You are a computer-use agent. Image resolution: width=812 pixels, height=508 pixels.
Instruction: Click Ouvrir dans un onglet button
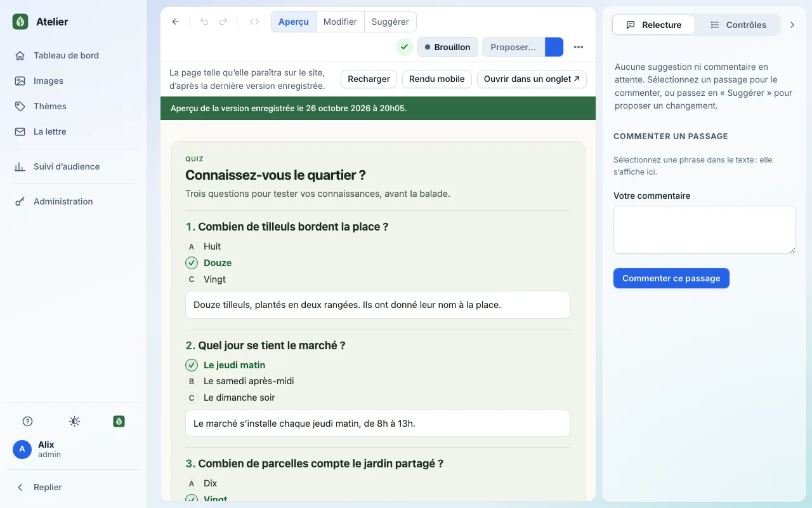pyautogui.click(x=532, y=79)
